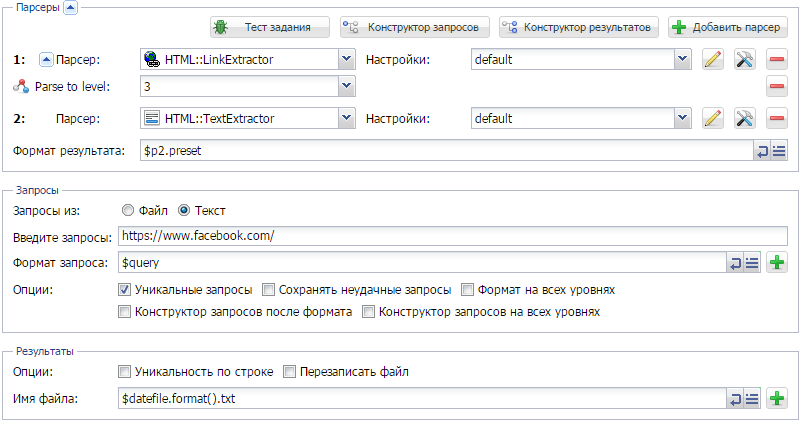Click green plus next to Формат запроса
Screen dimensions: 802x428
[x=776, y=262]
